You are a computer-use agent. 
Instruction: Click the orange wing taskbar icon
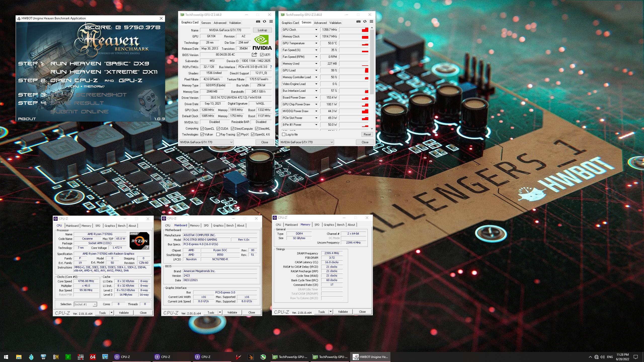click(251, 357)
